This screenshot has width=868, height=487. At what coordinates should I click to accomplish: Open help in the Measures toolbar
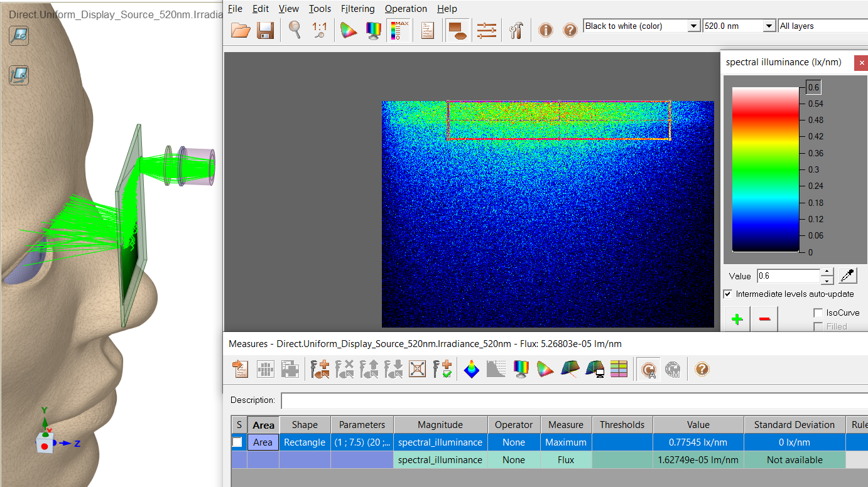(702, 369)
